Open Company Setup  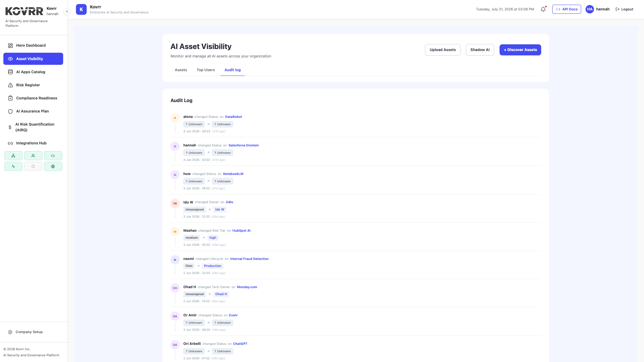(x=33, y=332)
